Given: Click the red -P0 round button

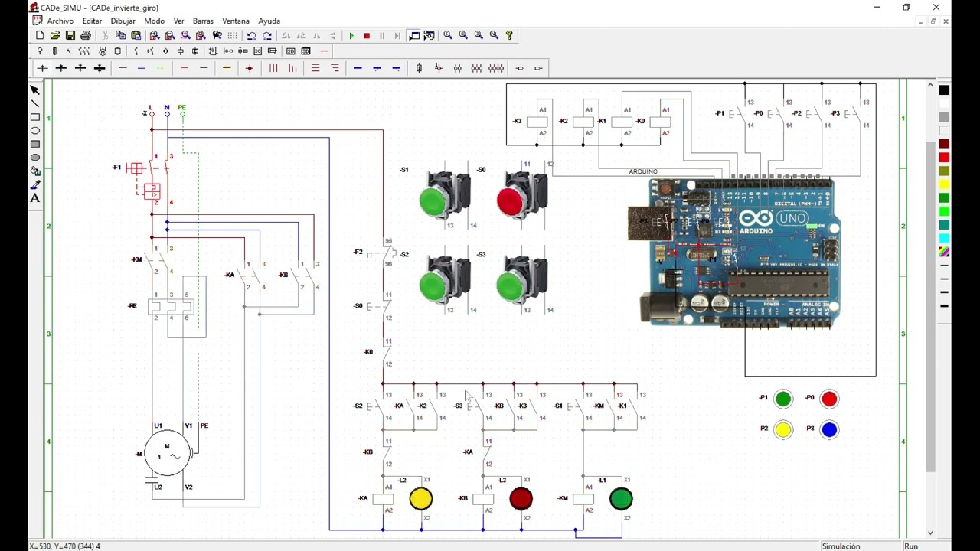Looking at the screenshot, I should [x=829, y=399].
